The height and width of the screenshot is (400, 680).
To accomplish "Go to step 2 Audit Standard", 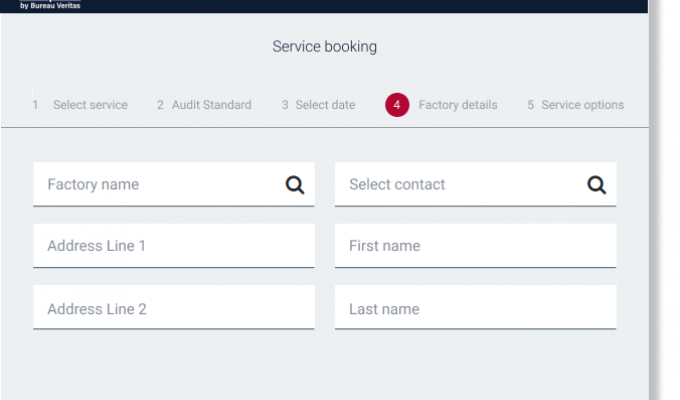I will [204, 105].
